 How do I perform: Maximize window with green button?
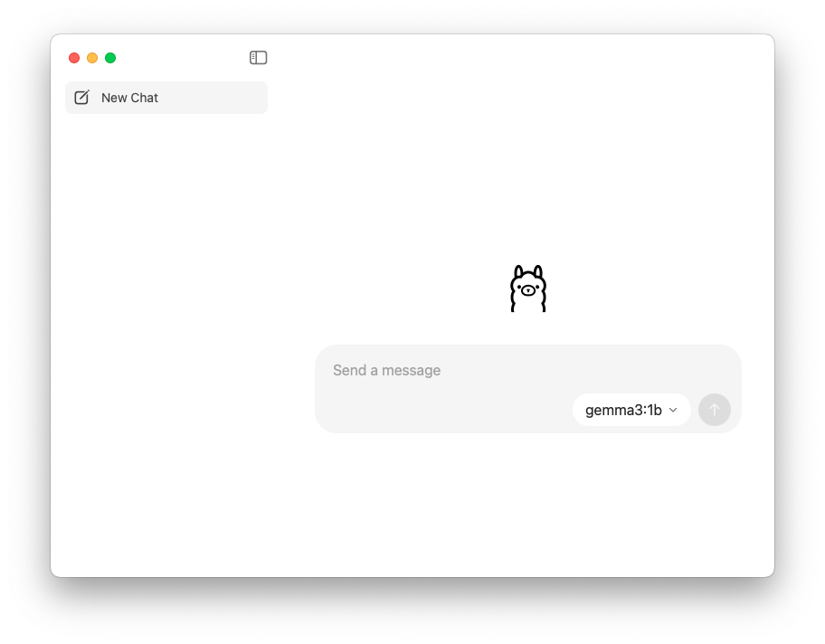[x=110, y=58]
